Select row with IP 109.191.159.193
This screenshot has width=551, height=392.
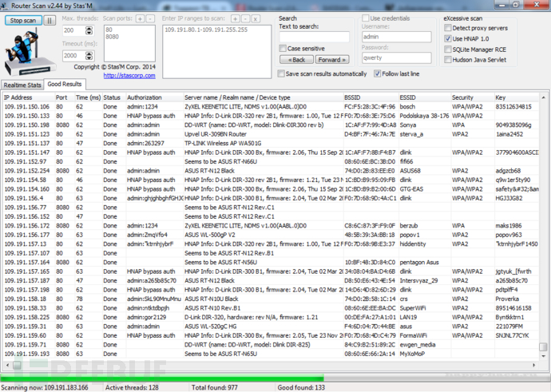(271, 354)
